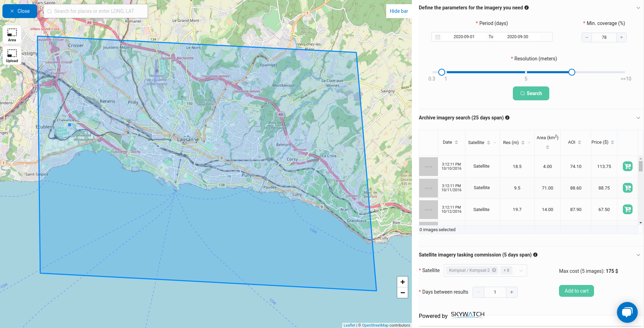Increase the Min. coverage percentage
The width and height of the screenshot is (644, 328).
point(621,37)
